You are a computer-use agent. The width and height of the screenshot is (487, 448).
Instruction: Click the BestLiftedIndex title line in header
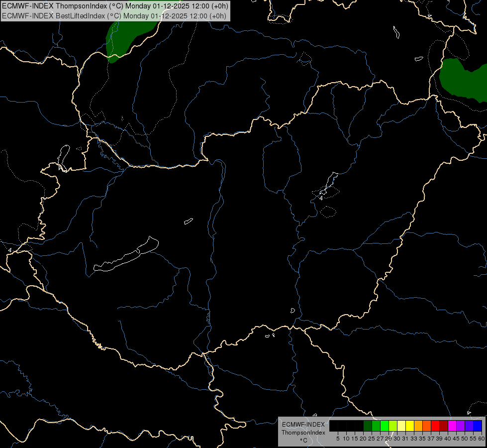click(x=114, y=16)
